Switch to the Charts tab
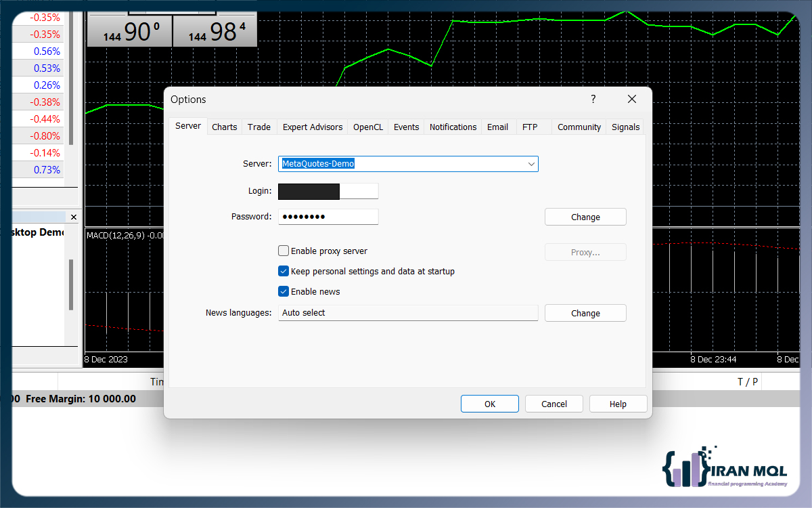 tap(225, 127)
